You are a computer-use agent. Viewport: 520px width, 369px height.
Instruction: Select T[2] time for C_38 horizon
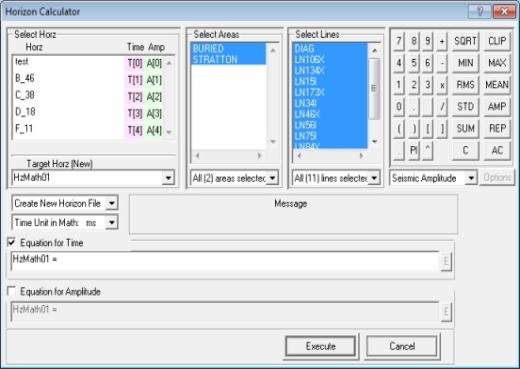(135, 97)
